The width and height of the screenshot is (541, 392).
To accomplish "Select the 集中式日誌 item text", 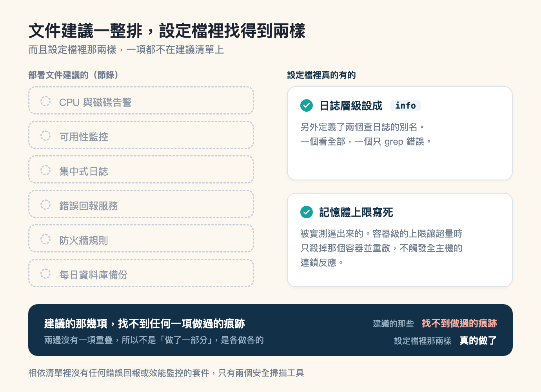I will coord(84,171).
